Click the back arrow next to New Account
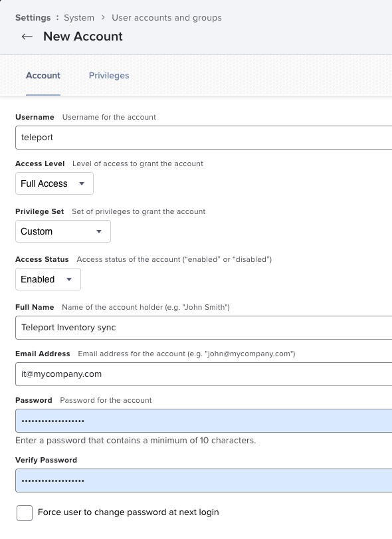This screenshot has width=392, height=539. (x=27, y=37)
